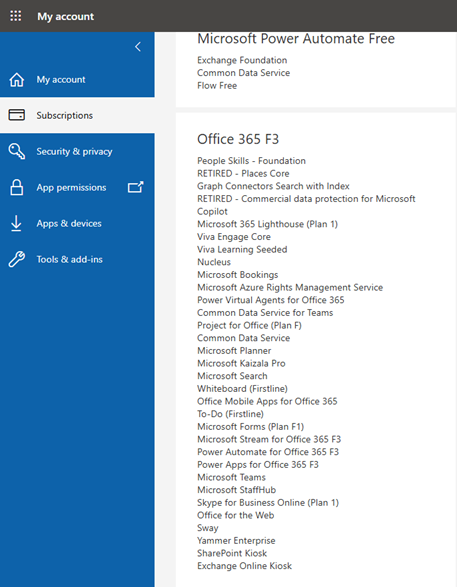Image resolution: width=457 pixels, height=588 pixels.
Task: Click Microsoft Kaizala Pro entry
Action: [241, 363]
